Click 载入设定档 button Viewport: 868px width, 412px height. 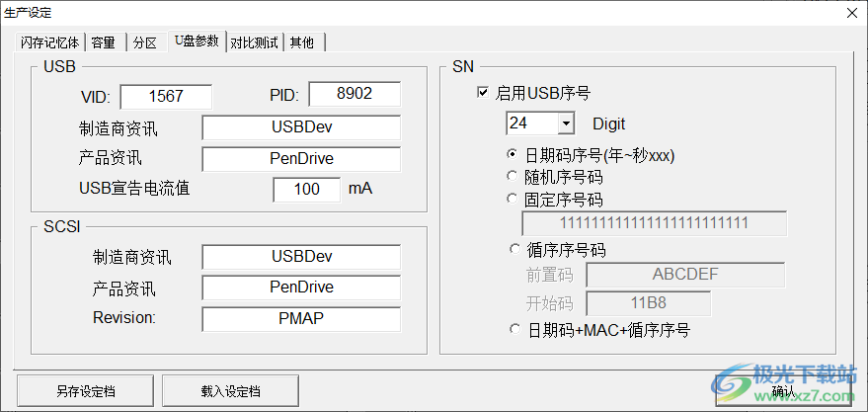click(230, 391)
